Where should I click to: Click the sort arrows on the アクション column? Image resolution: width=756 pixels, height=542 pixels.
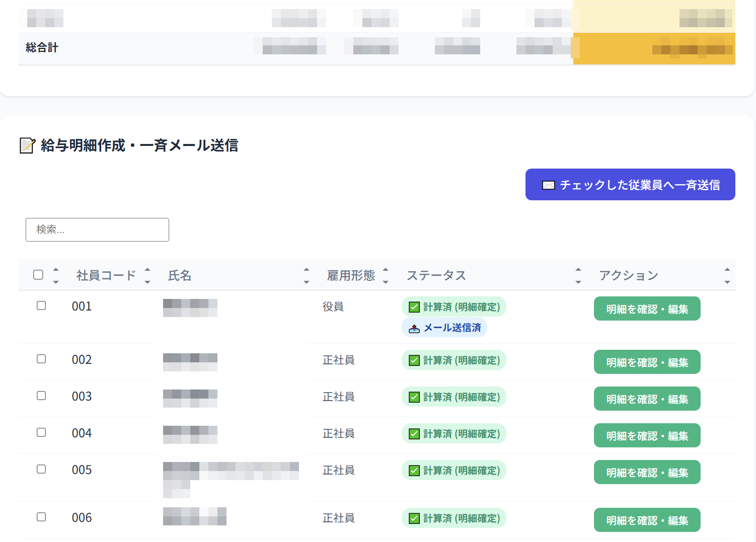pyautogui.click(x=727, y=275)
